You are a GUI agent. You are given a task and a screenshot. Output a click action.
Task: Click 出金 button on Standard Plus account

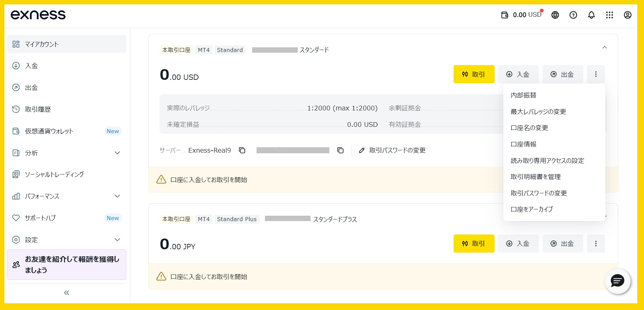click(563, 244)
